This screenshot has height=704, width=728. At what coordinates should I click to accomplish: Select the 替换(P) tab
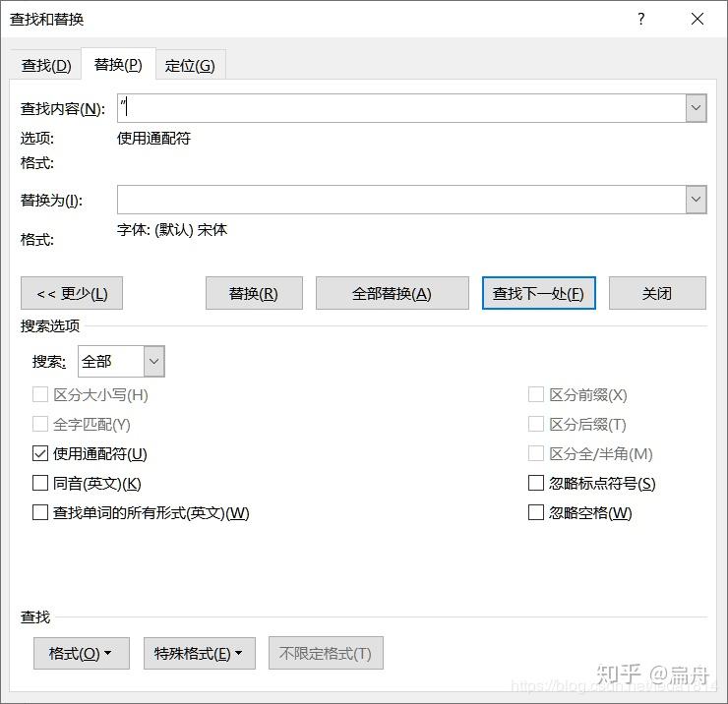(118, 64)
